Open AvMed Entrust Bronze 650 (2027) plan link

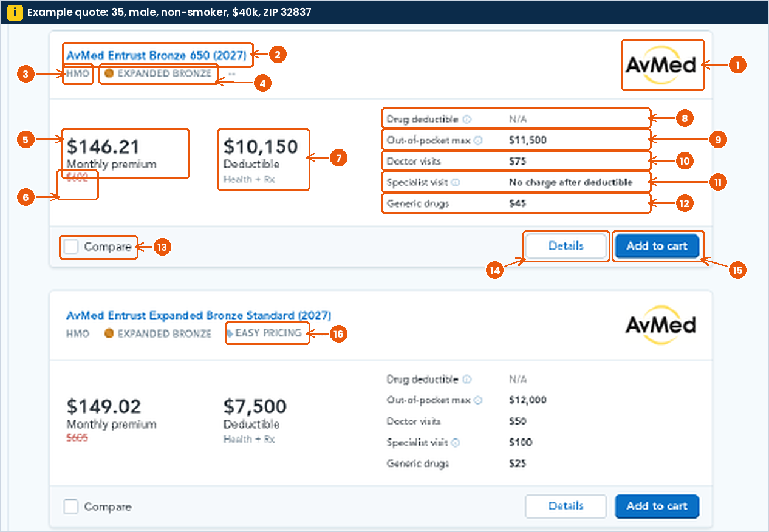[157, 55]
